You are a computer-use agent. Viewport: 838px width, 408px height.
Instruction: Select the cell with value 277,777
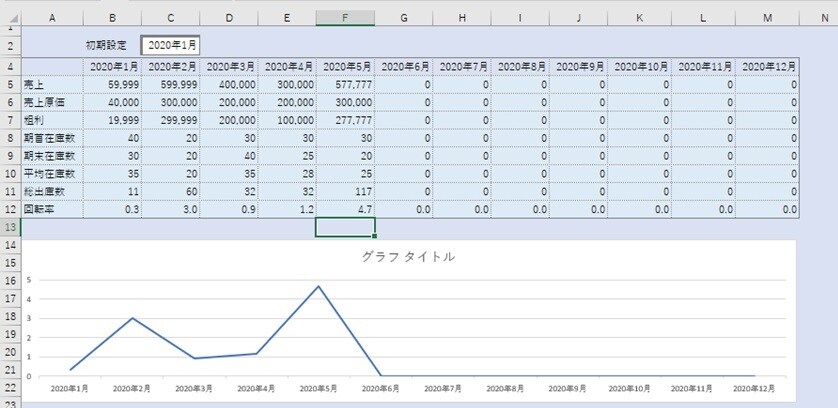[345, 120]
